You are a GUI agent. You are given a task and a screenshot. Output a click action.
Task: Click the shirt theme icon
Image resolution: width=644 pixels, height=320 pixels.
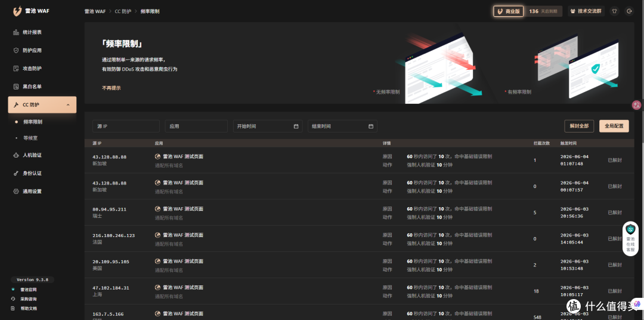[x=614, y=11]
